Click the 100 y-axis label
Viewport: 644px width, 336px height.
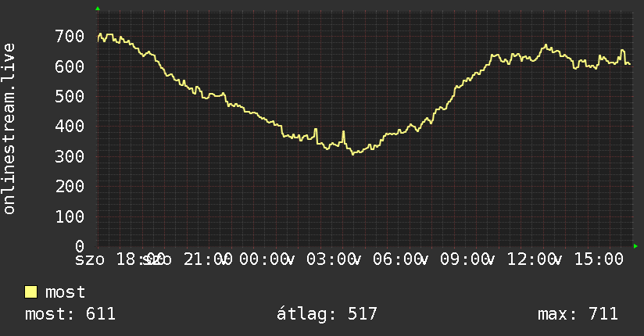point(70,216)
